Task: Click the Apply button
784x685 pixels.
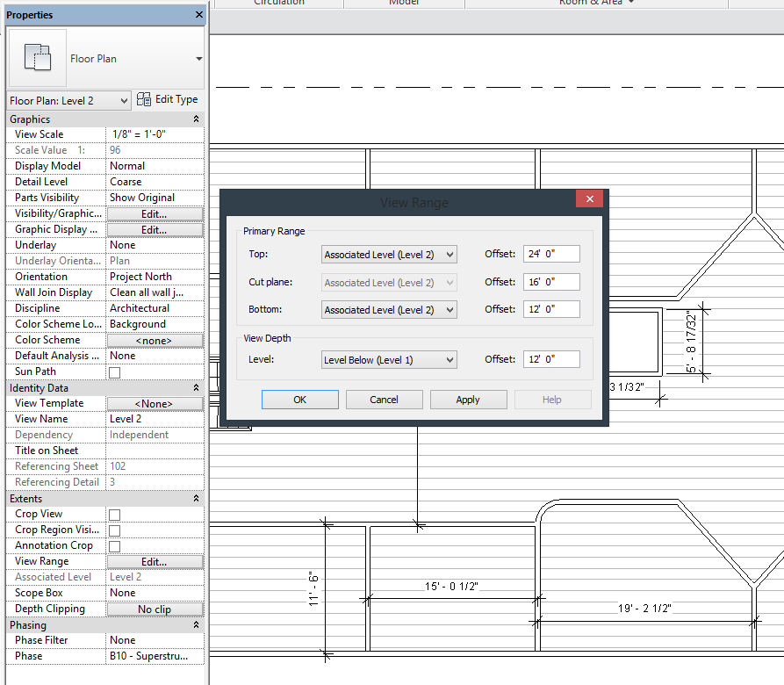Action: click(468, 400)
